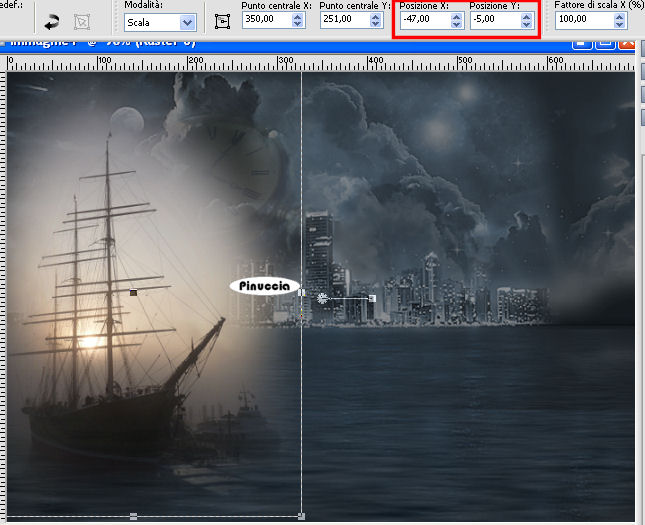The width and height of the screenshot is (645, 525).
Task: Click the Punto centrale X field
Action: point(267,19)
